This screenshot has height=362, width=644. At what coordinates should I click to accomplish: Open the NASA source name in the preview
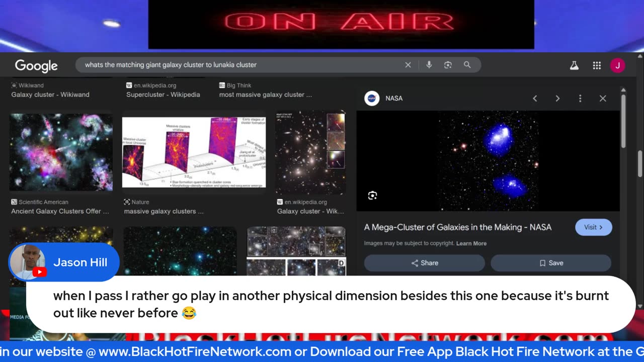[394, 99]
